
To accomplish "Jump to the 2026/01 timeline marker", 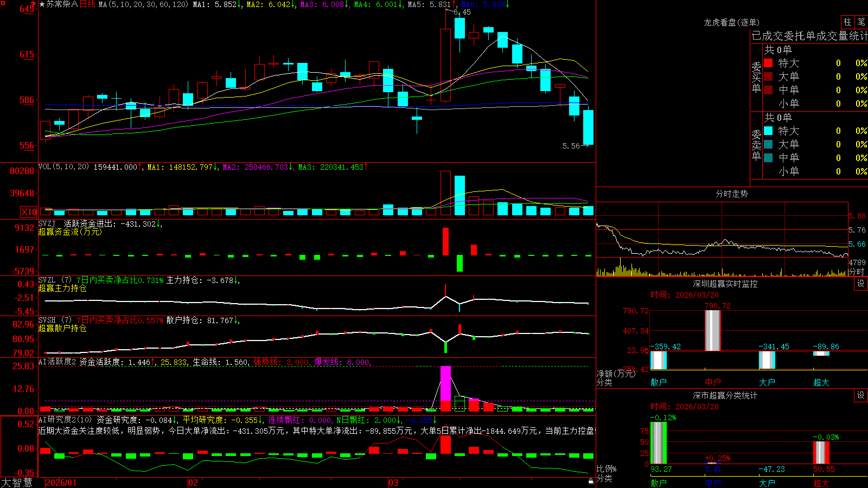I will pyautogui.click(x=61, y=483).
